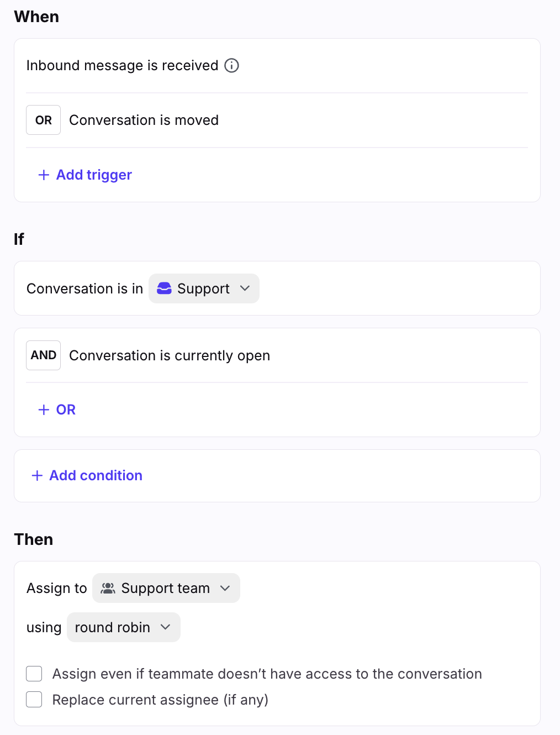Click the plus icon before Add condition
The image size is (560, 735).
click(37, 476)
